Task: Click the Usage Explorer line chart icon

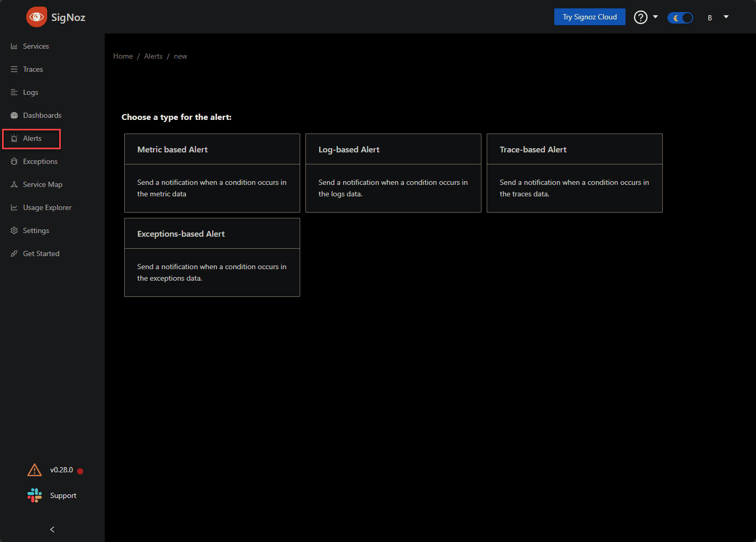Action: 14,207
